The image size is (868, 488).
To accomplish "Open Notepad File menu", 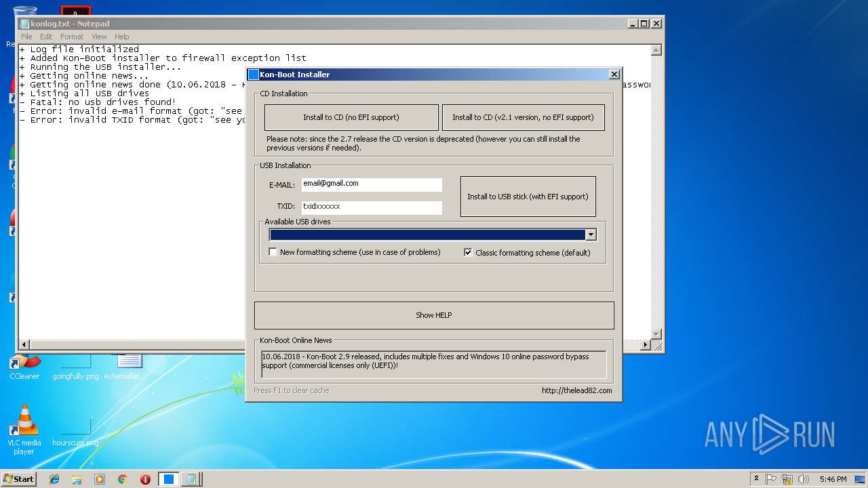I will (26, 37).
